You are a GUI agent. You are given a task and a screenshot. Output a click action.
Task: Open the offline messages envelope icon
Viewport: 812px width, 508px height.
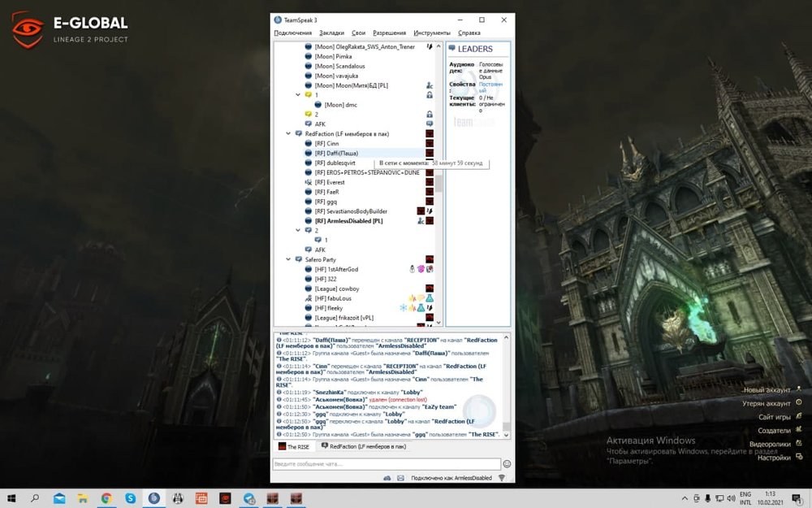[400, 478]
